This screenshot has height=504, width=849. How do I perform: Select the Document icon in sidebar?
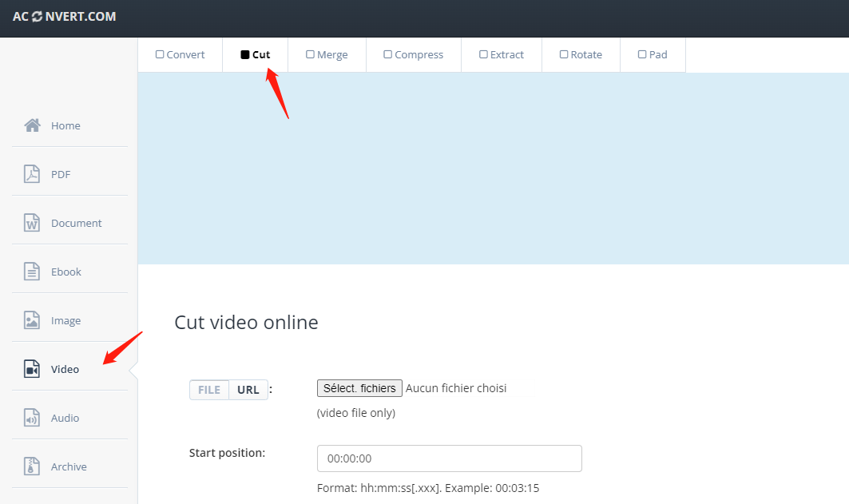click(x=32, y=223)
